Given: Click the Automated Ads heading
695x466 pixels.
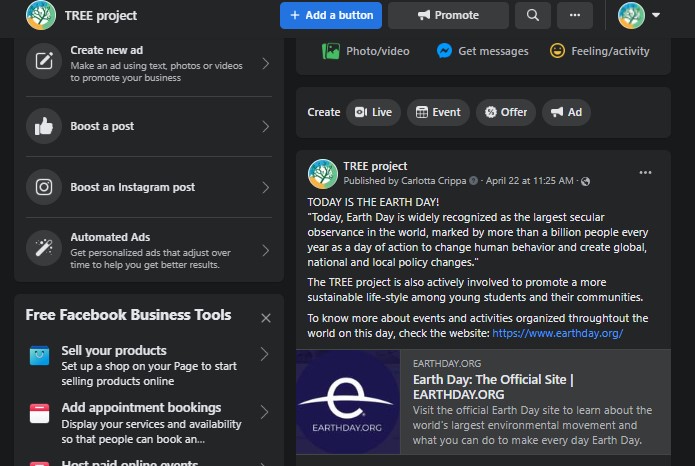Looking at the screenshot, I should 110,237.
